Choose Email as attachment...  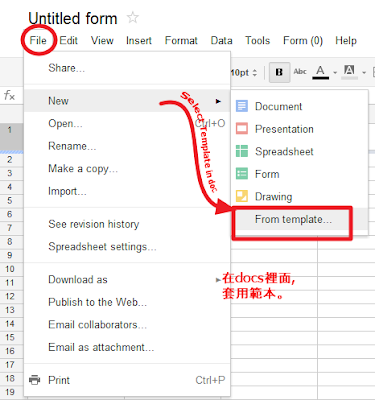[x=127, y=347]
